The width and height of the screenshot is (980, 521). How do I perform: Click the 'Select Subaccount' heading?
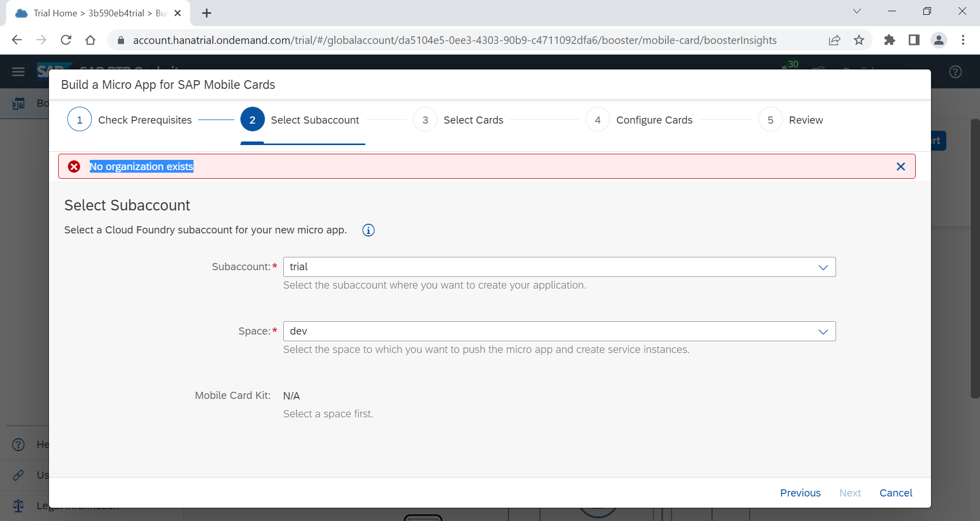[x=127, y=205]
